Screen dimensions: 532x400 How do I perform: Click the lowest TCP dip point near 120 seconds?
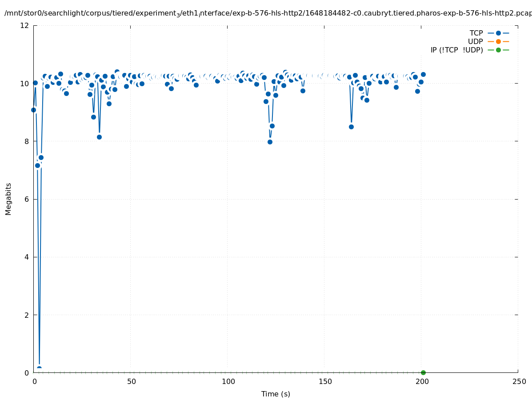(x=270, y=142)
